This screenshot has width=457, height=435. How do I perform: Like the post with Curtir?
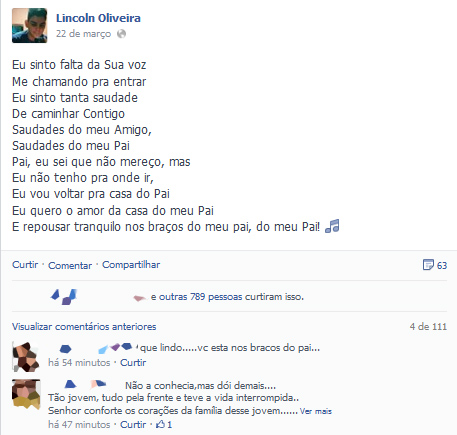(x=25, y=265)
